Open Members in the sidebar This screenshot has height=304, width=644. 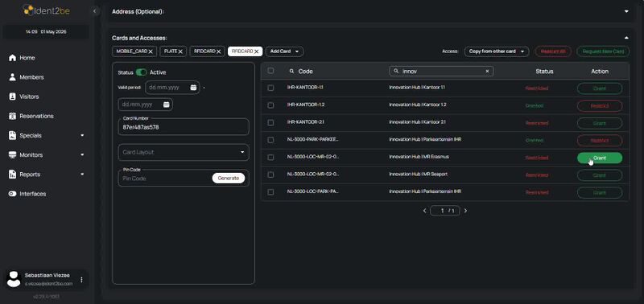(31, 77)
